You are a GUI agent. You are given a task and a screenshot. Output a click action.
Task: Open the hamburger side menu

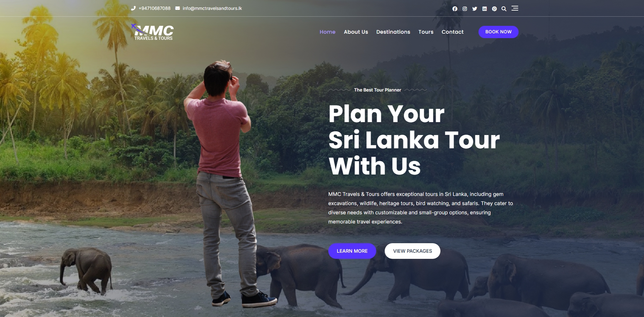click(x=515, y=8)
